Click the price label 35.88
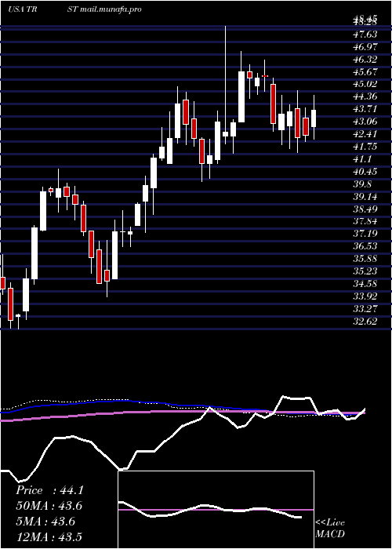392x549 pixels. coord(365,258)
